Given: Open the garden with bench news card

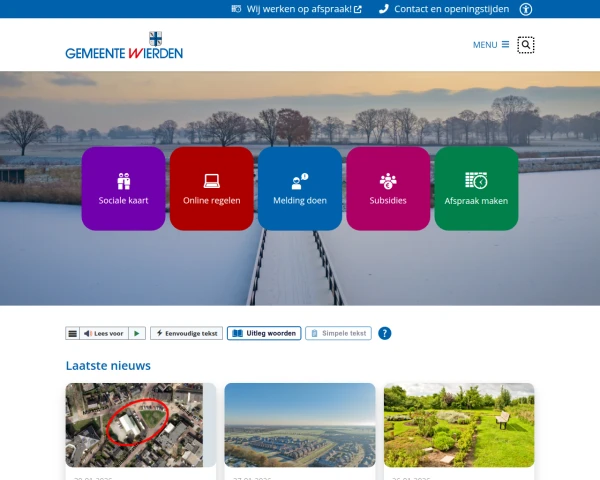Looking at the screenshot, I should coord(459,425).
